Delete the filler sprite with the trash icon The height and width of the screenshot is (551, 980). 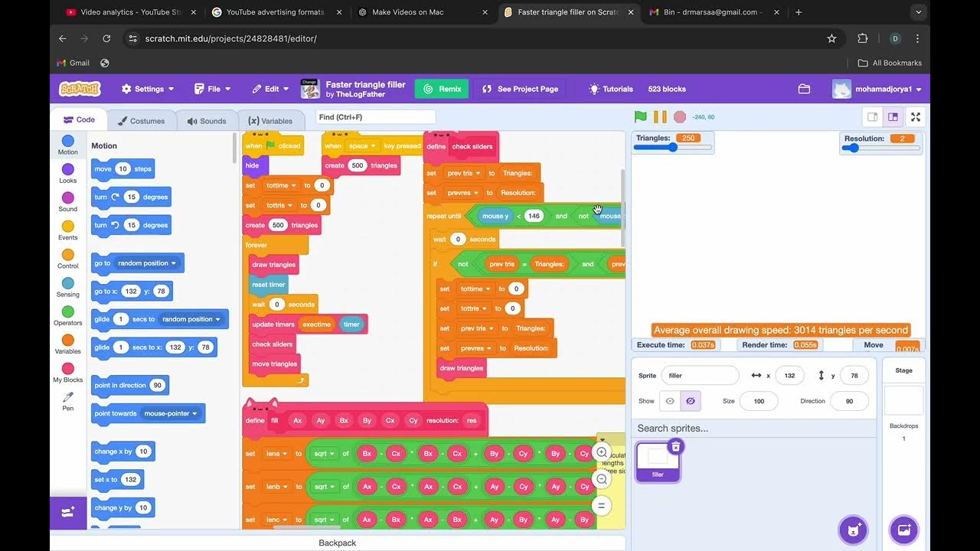675,446
